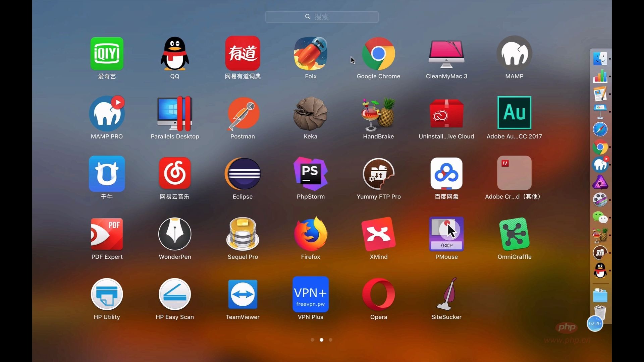Launch QQ from the Launchpad grid

[x=175, y=54]
